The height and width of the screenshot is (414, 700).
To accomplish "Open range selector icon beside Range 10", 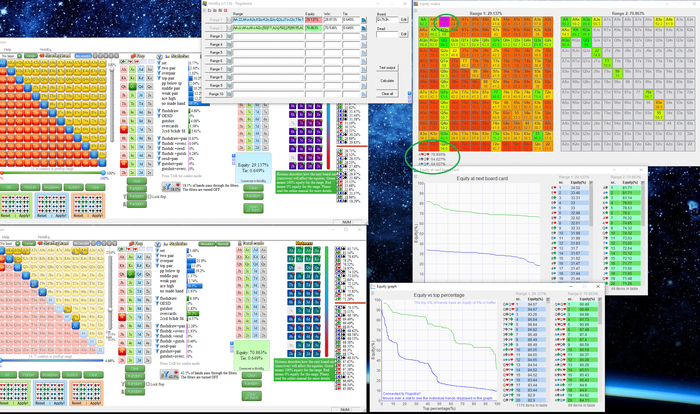I will pyautogui.click(x=229, y=94).
